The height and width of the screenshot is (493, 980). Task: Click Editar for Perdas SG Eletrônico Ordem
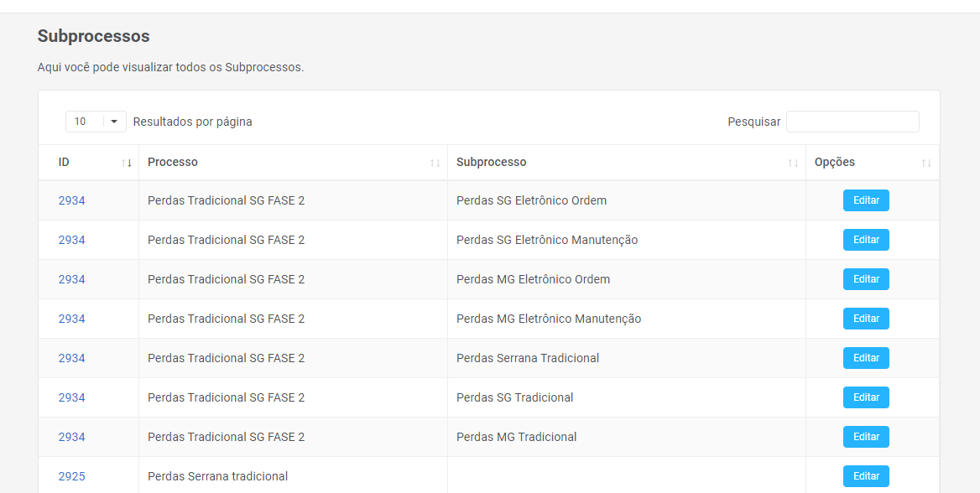[x=866, y=200]
